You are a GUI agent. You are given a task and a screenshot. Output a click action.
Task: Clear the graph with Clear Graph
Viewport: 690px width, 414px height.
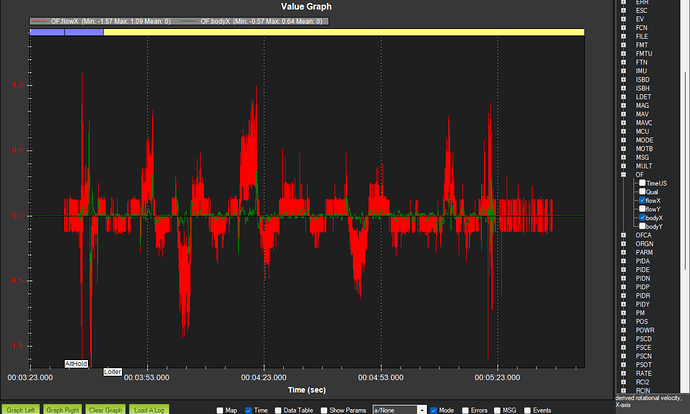106,410
